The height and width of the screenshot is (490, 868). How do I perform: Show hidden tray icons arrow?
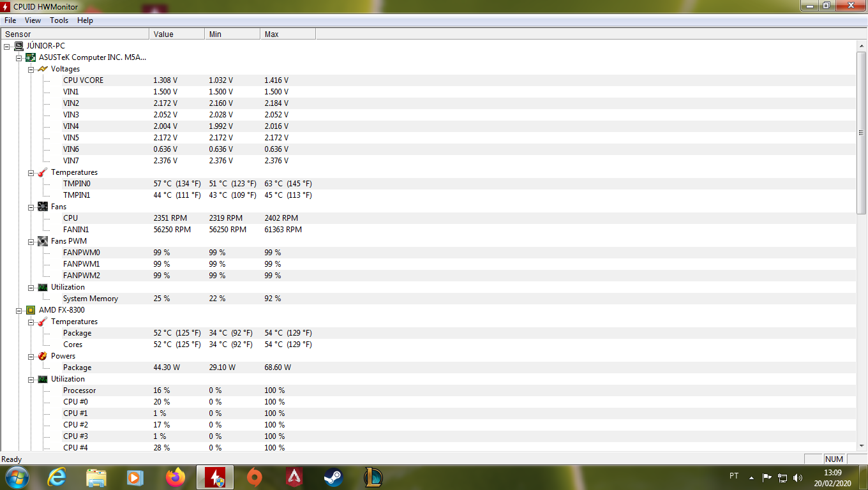tap(751, 477)
